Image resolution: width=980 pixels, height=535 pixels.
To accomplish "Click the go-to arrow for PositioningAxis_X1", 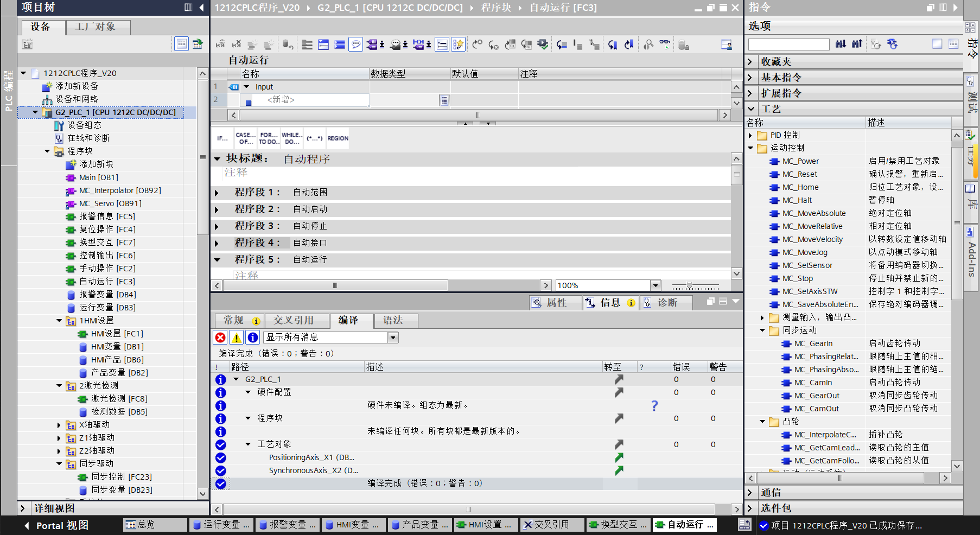I will click(x=619, y=457).
